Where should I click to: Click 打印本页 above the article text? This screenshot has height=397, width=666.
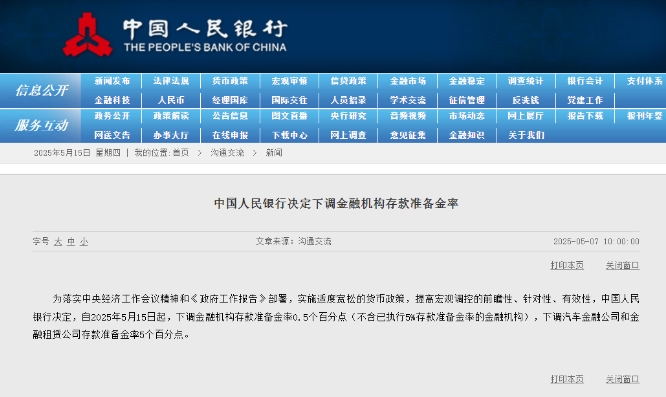[567, 265]
